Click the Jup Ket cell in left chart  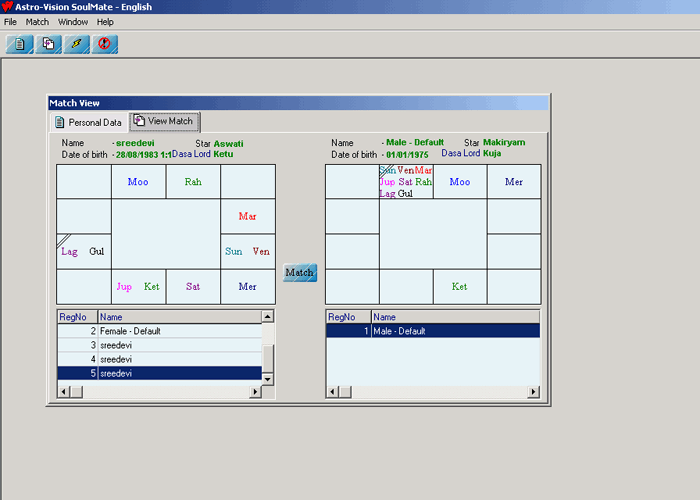click(138, 287)
